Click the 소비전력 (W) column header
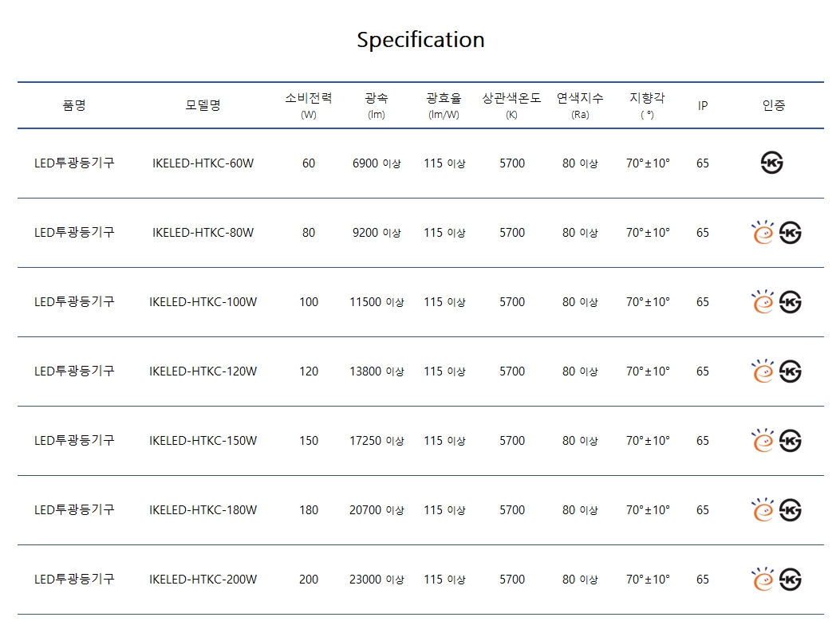This screenshot has height=621, width=840. 309,105
